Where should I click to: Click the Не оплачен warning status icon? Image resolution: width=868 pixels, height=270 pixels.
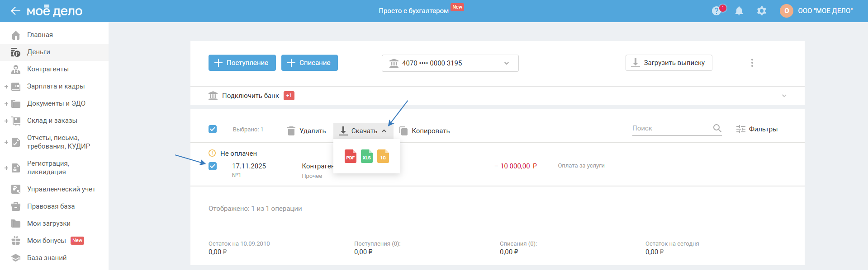tap(212, 153)
